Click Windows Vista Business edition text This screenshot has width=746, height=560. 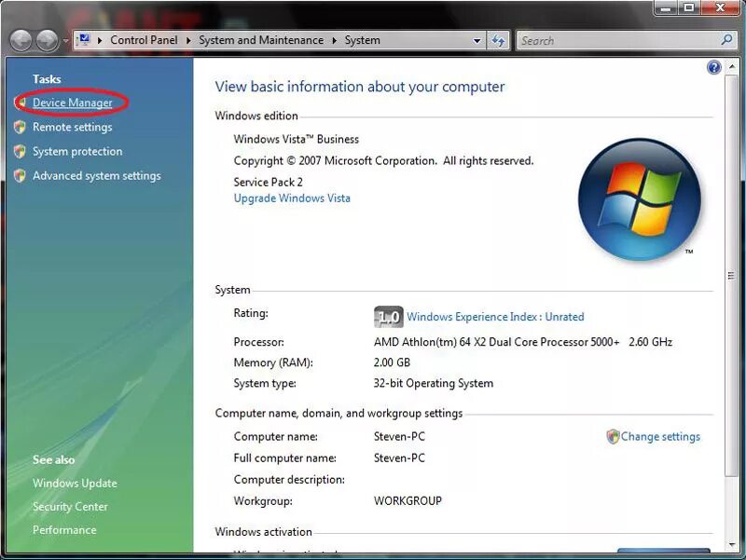296,139
